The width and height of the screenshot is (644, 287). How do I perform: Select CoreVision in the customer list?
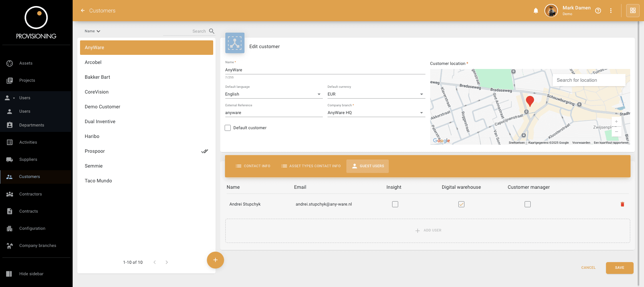[147, 92]
